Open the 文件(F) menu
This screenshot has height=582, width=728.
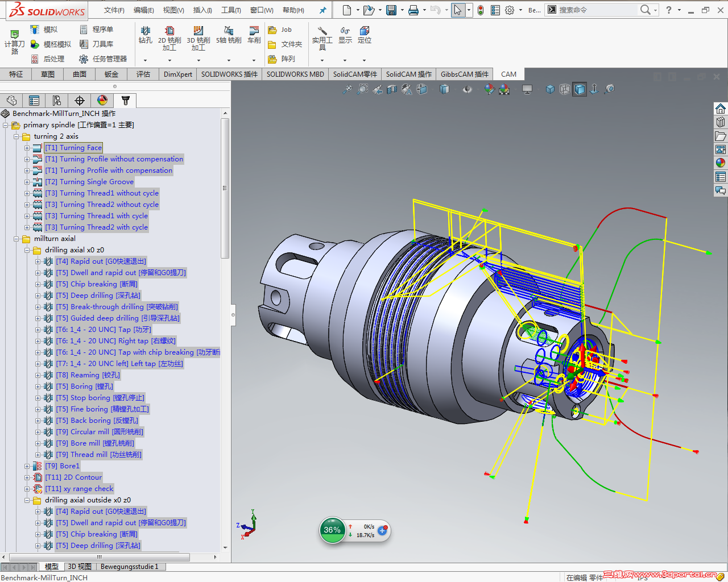[114, 10]
